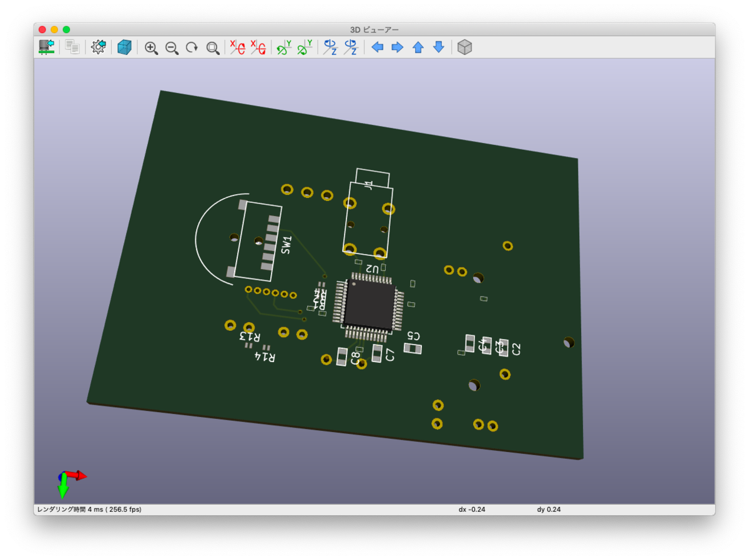Fit the board in the window with the zoom icon
749x560 pixels.
[x=213, y=47]
